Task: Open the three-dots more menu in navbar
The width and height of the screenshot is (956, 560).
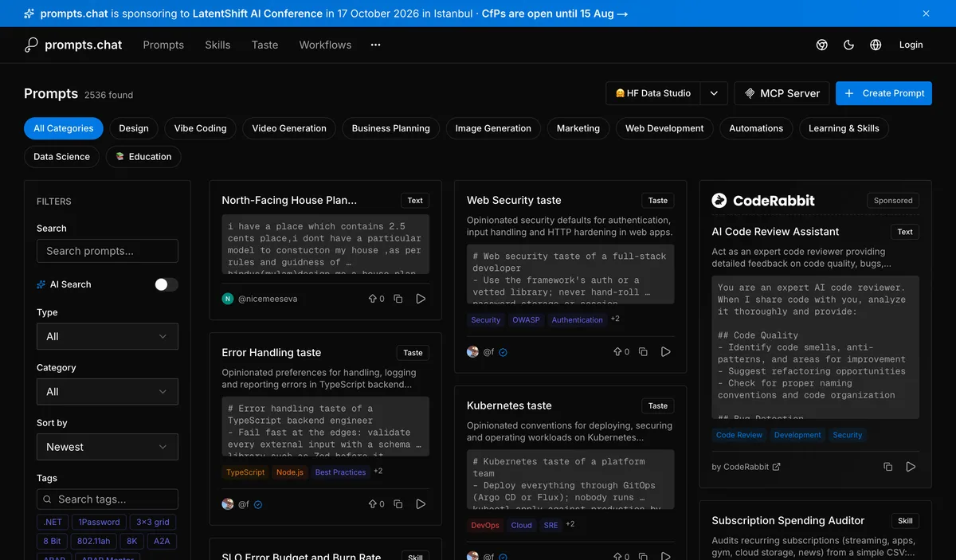Action: coord(376,45)
